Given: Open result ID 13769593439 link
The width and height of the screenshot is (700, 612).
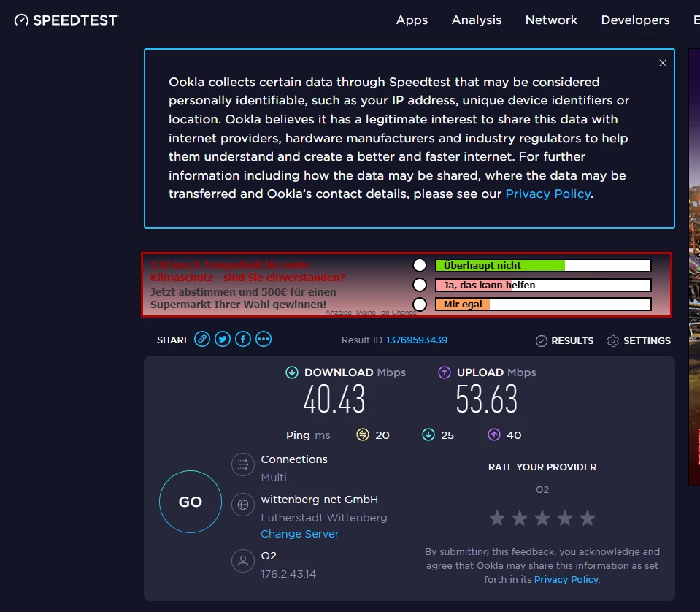Looking at the screenshot, I should coord(417,340).
